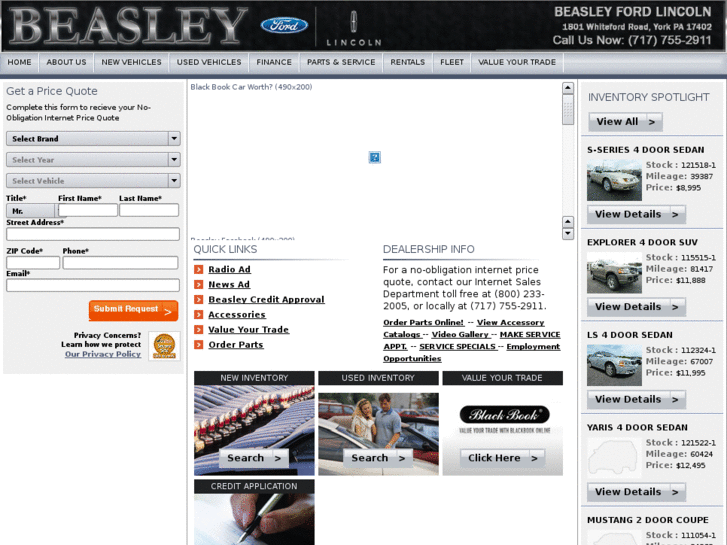
Task: Open the NEW VEHICLES menu
Action: click(x=132, y=62)
